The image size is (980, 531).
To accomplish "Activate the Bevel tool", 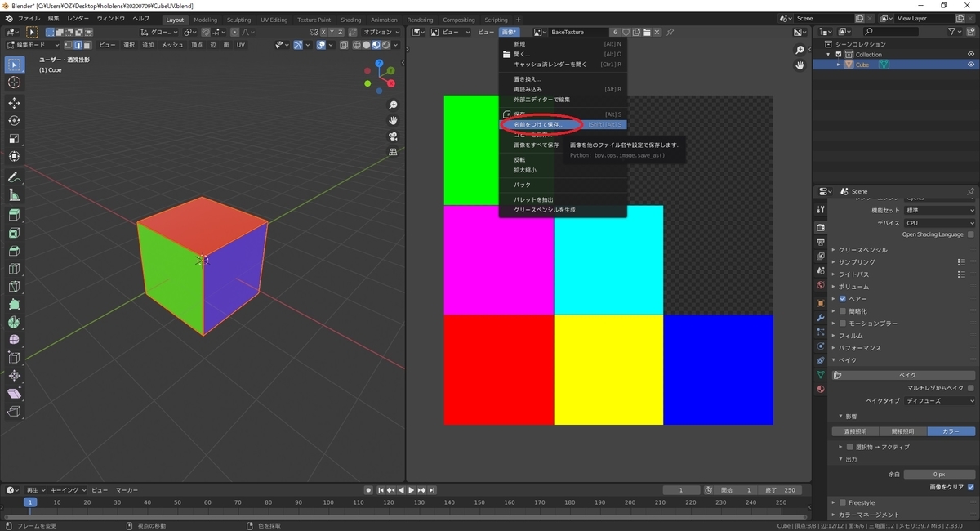I will pos(14,252).
